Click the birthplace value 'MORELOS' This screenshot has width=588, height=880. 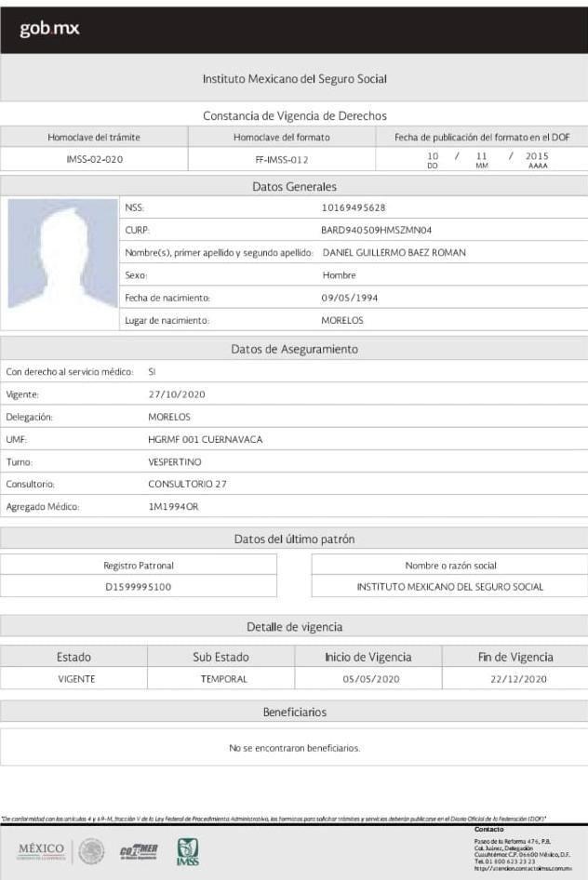pos(342,320)
